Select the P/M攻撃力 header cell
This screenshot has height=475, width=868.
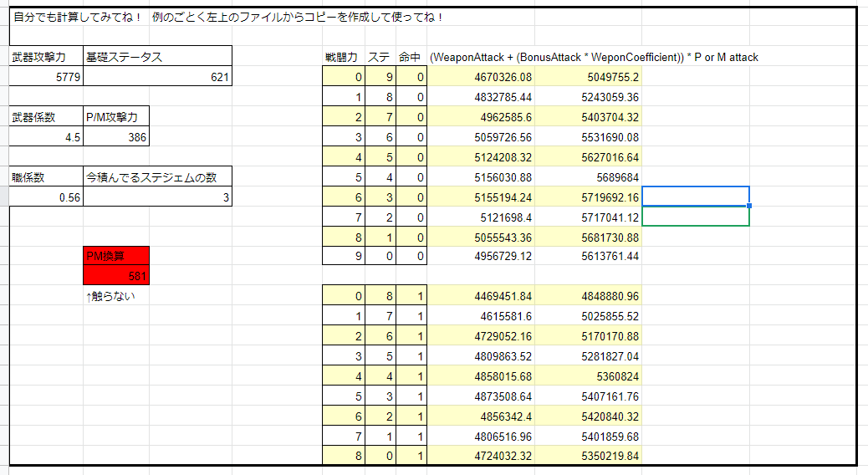pos(116,117)
